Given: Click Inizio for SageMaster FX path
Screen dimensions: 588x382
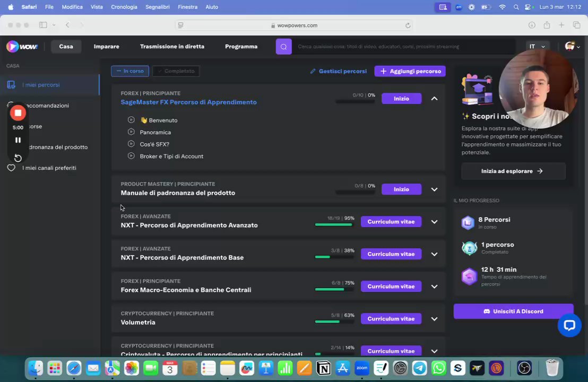Looking at the screenshot, I should [x=401, y=98].
